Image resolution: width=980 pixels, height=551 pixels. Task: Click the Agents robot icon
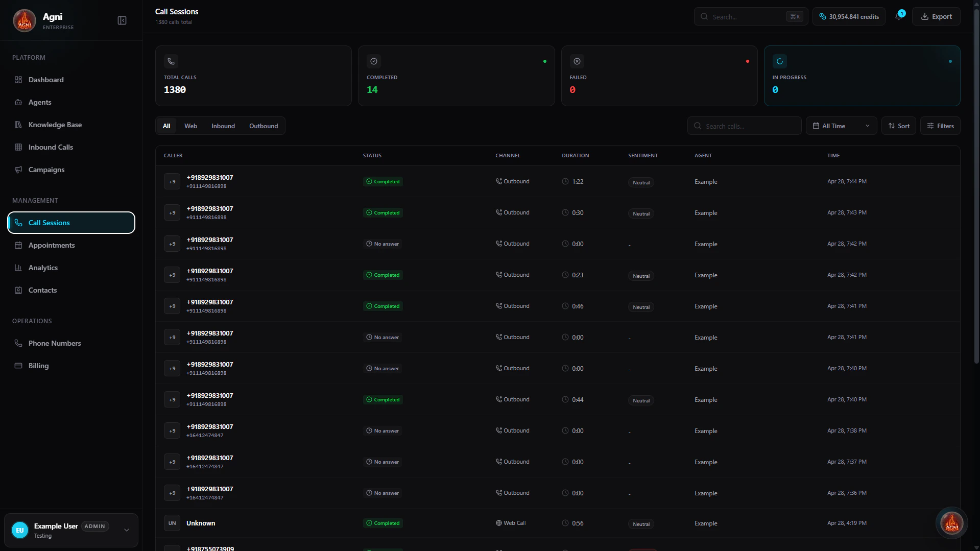pyautogui.click(x=18, y=102)
